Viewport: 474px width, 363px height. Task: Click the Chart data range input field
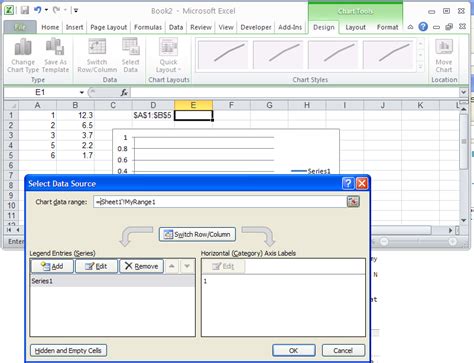(220, 202)
